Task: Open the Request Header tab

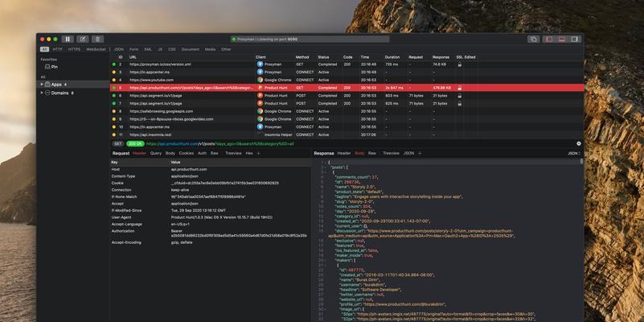Action: click(x=139, y=153)
